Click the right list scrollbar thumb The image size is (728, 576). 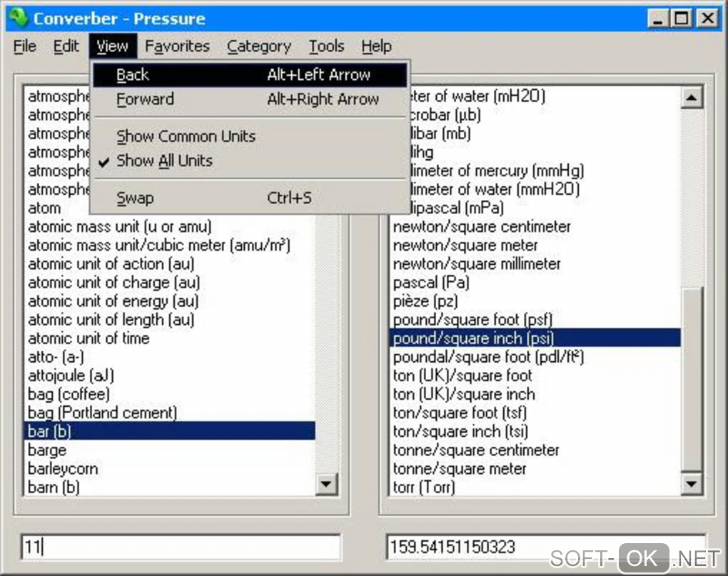692,380
